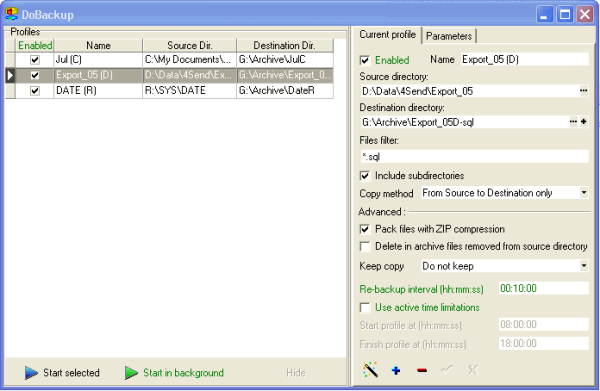Click Start selected button
This screenshot has width=600, height=391.
tap(62, 373)
